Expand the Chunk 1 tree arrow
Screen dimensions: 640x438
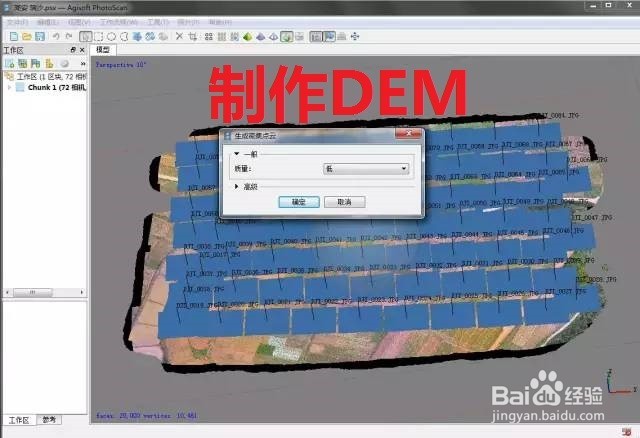[x=9, y=87]
